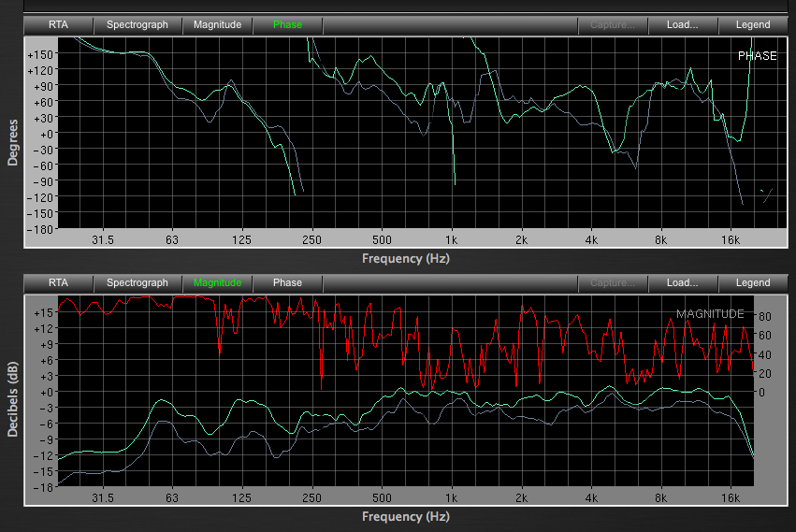The width and height of the screenshot is (796, 532).
Task: Click Frequency (Hz) label under magnitude graph
Action: point(406,517)
